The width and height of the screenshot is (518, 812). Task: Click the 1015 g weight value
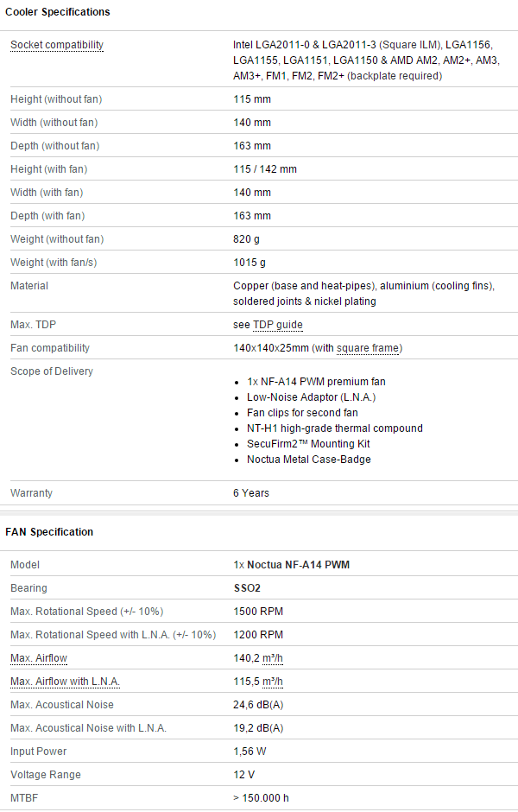pos(250,263)
